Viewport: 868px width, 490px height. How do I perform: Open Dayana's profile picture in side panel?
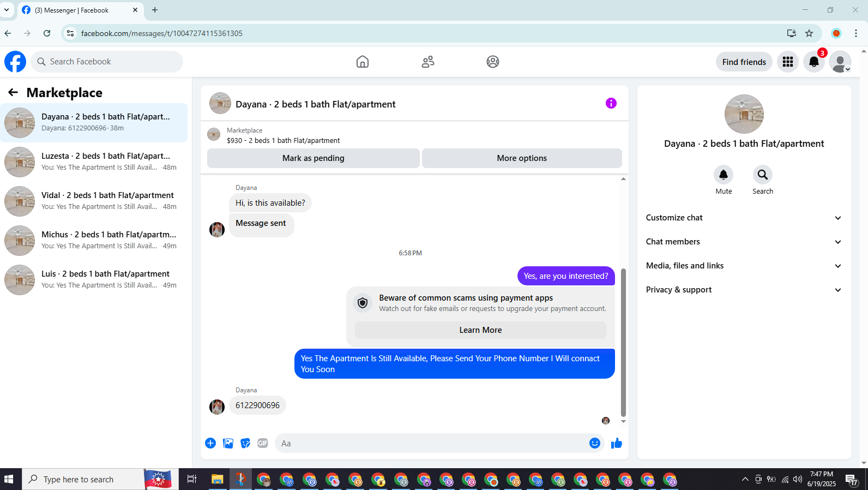744,114
